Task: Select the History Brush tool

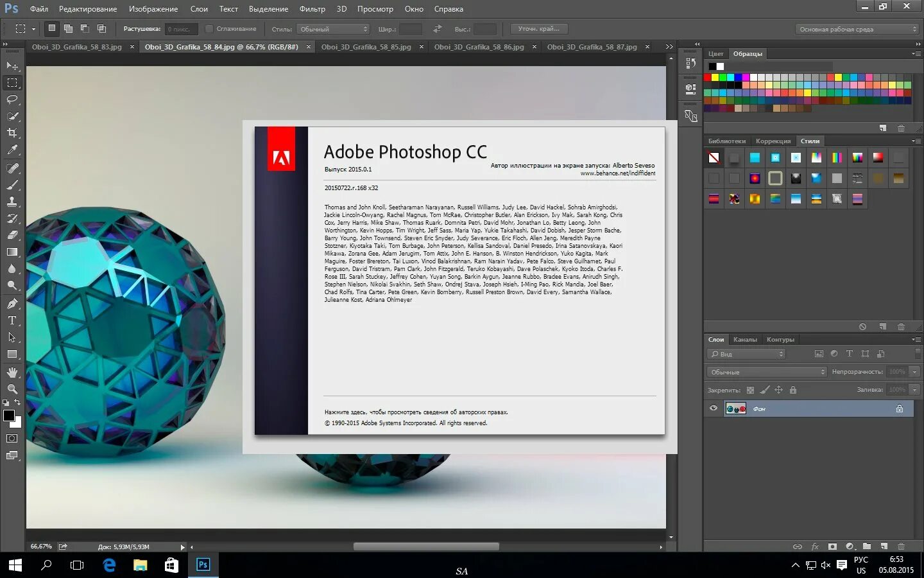Action: coord(12,218)
